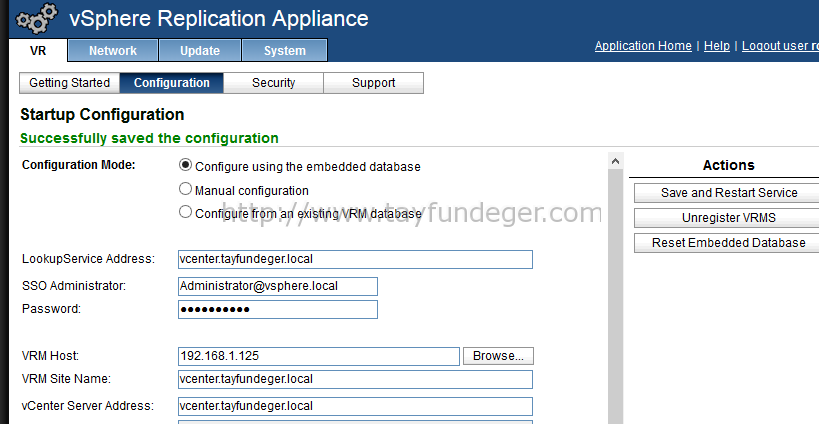Click Save and Restart Service button
The height and width of the screenshot is (424, 819).
tap(729, 193)
